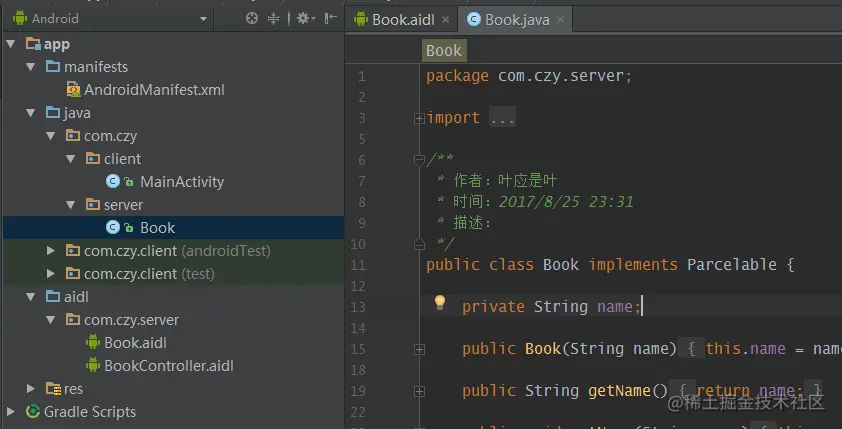Click the java folder icon

click(53, 113)
